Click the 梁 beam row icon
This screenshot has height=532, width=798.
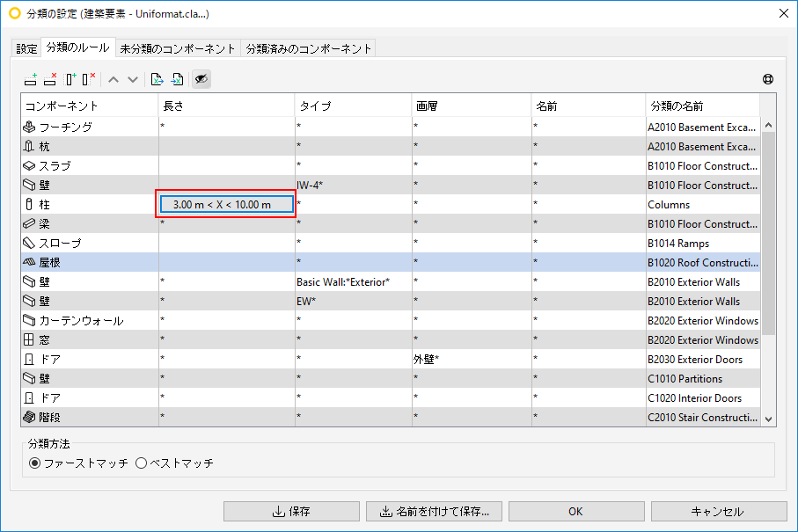29,223
